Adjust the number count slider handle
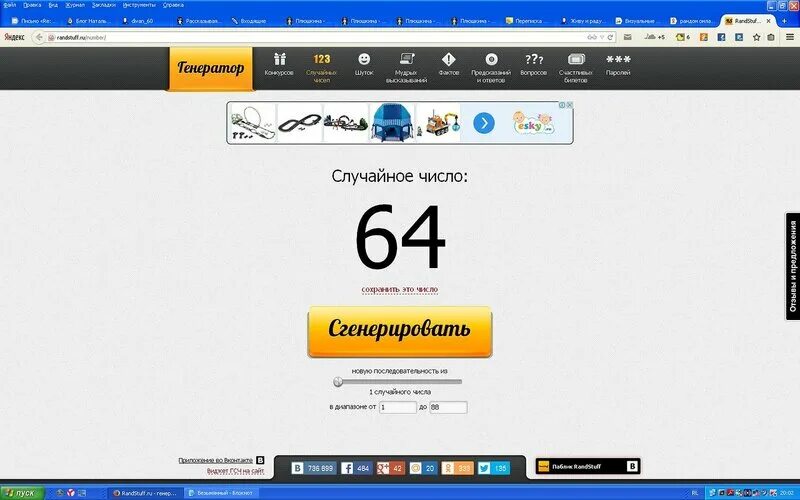This screenshot has width=800, height=500. tap(338, 382)
